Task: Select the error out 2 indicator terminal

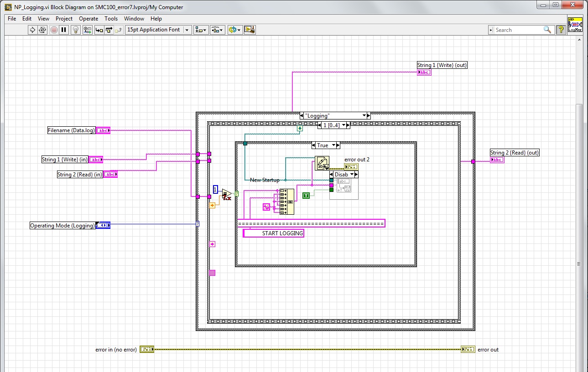Action: click(x=351, y=167)
